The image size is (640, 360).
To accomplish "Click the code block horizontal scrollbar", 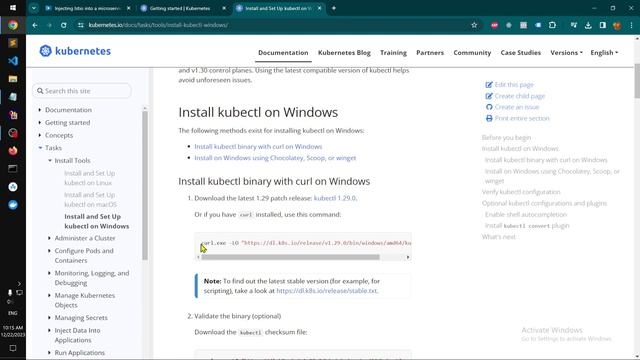I will [x=290, y=257].
